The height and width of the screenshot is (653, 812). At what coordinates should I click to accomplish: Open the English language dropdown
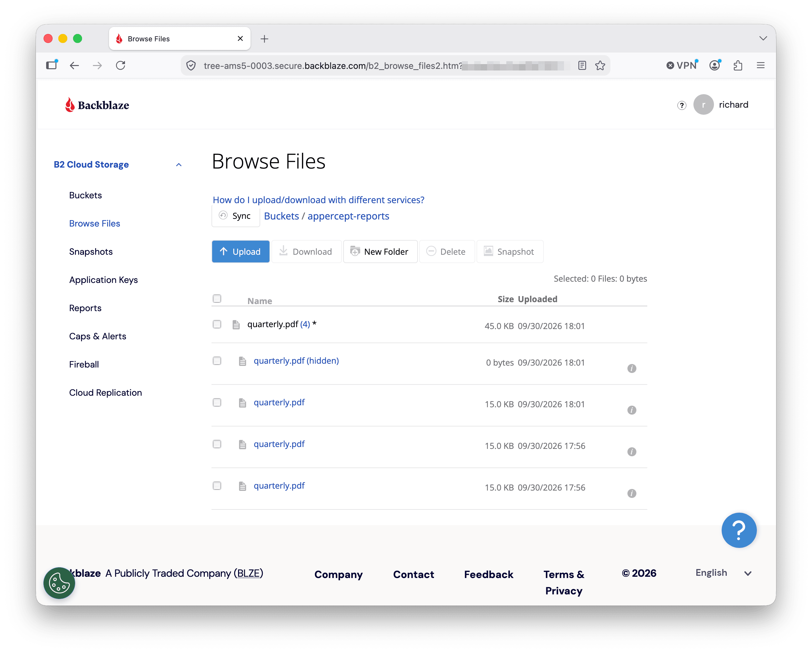[x=724, y=573]
